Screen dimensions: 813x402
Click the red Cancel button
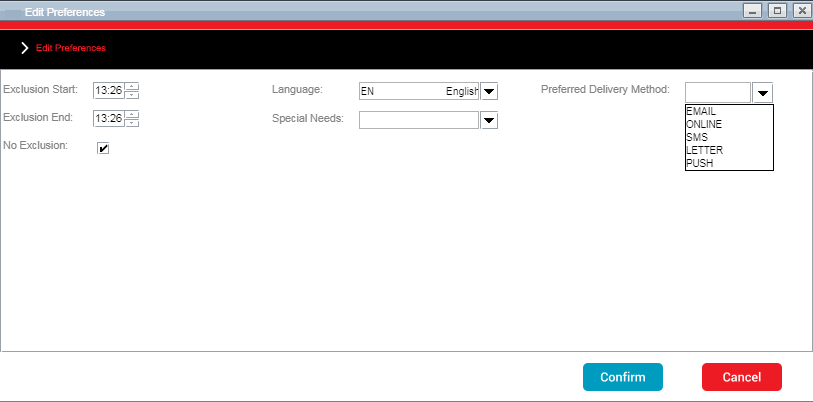741,377
